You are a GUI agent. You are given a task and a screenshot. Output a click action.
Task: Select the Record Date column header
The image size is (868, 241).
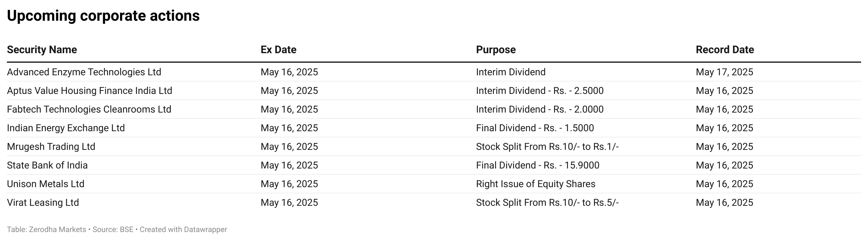pyautogui.click(x=724, y=50)
